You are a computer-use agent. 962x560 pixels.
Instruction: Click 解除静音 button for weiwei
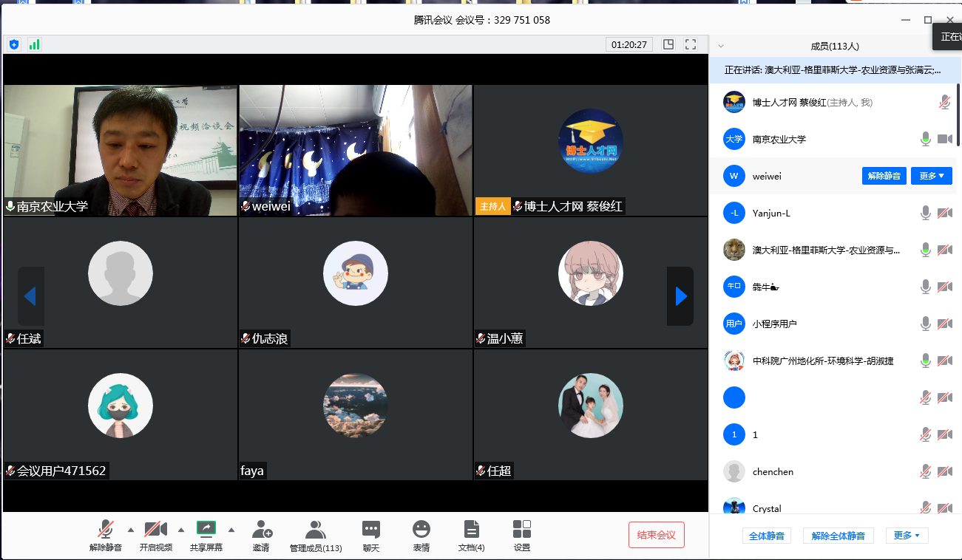(x=884, y=176)
